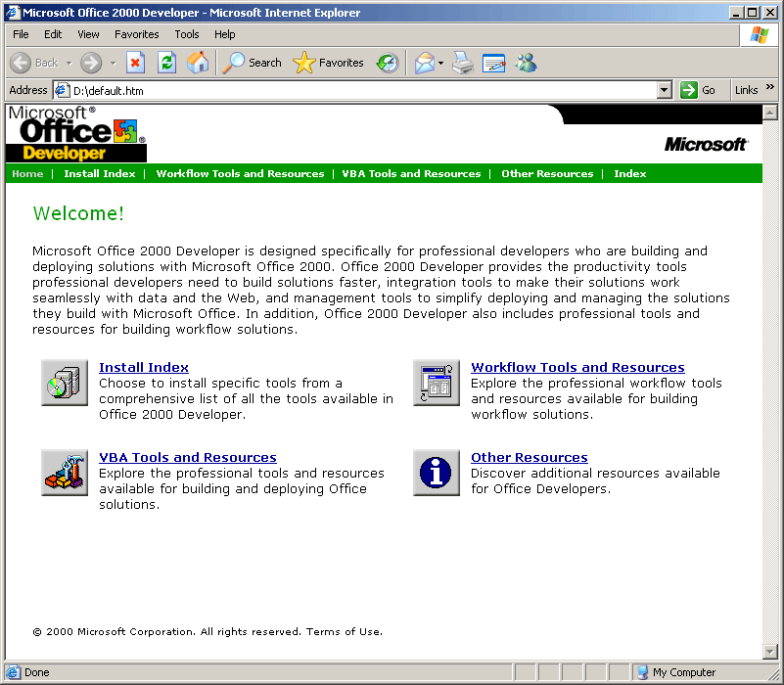Stop loading with the red X icon

(x=135, y=63)
